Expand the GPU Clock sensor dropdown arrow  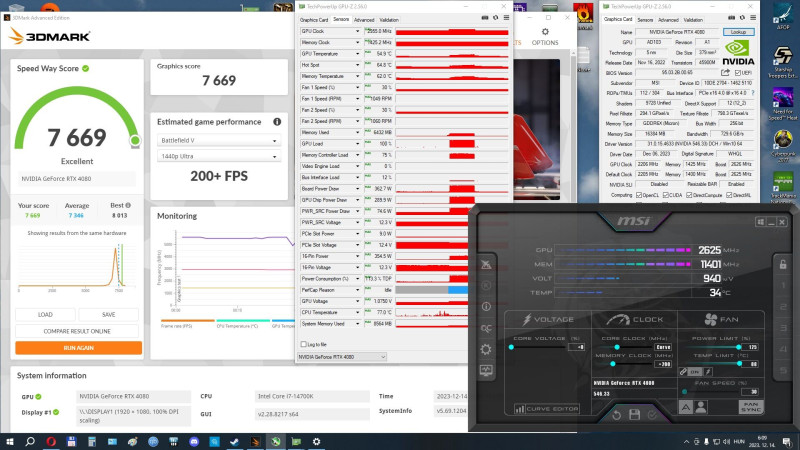pos(357,31)
